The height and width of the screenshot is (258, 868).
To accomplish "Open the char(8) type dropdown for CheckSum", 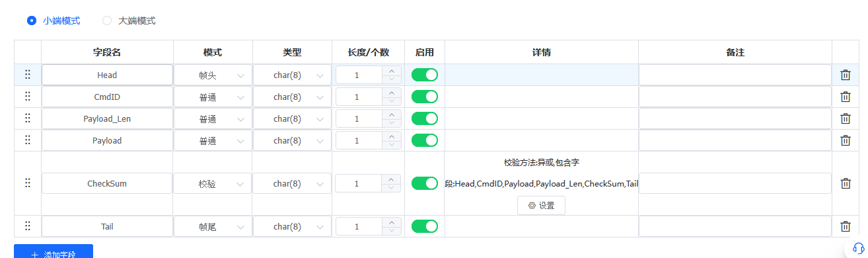I will (x=292, y=183).
